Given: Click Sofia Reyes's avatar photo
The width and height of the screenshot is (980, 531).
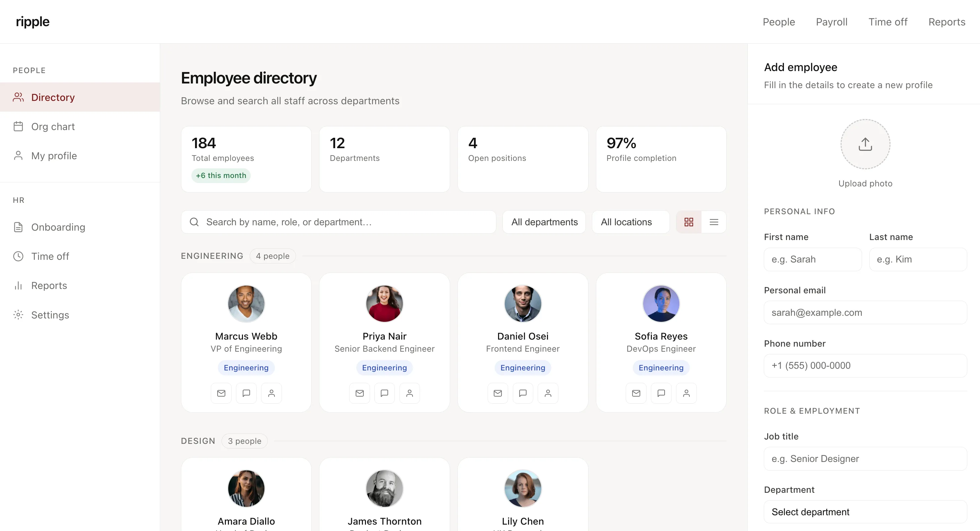Looking at the screenshot, I should tap(661, 303).
